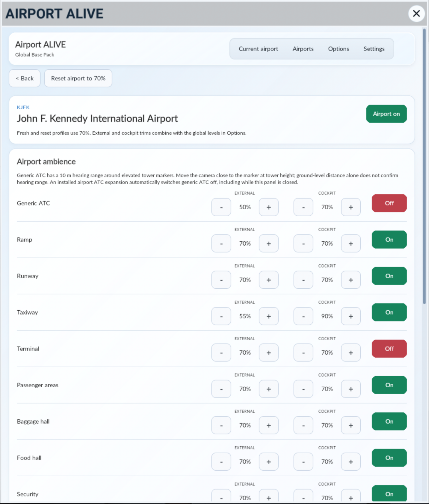Toggle the Airport on button
The width and height of the screenshot is (429, 504).
386,114
